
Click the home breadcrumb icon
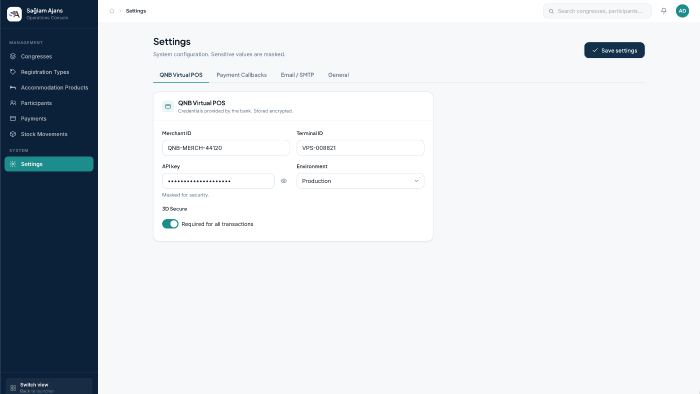tap(112, 11)
